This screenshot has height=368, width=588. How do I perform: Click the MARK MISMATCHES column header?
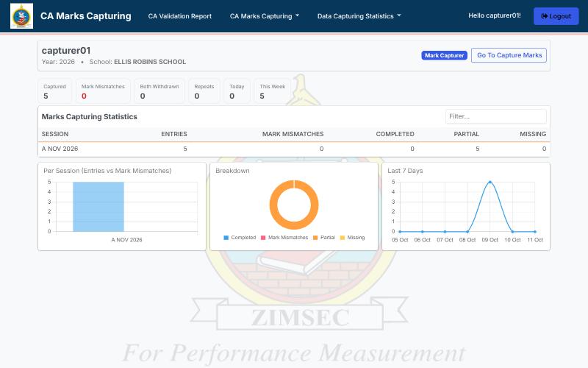pyautogui.click(x=293, y=134)
